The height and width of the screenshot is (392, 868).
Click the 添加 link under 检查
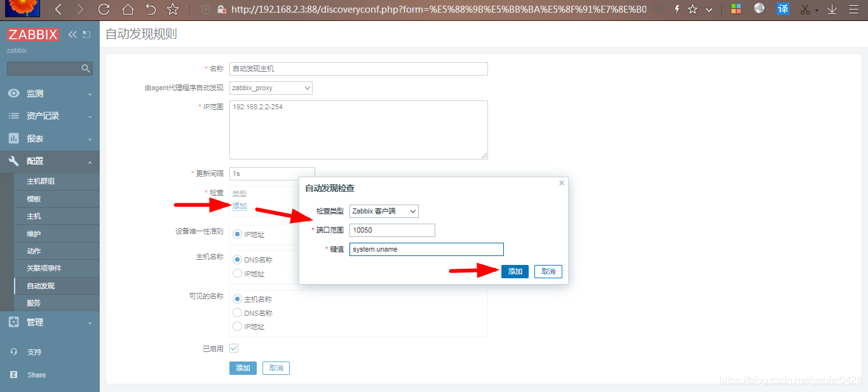pyautogui.click(x=240, y=206)
